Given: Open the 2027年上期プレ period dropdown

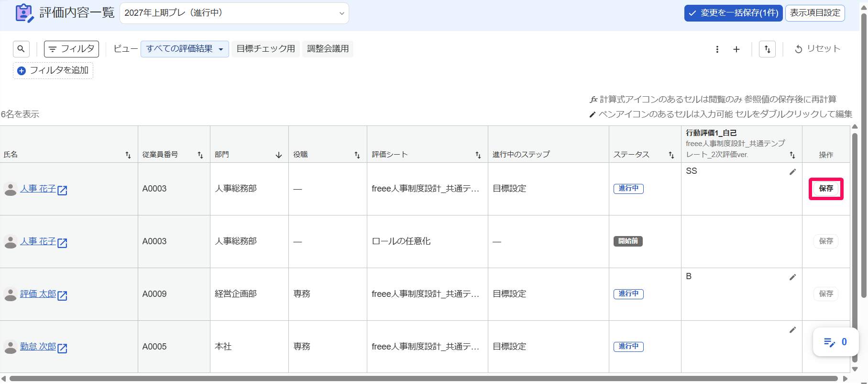Looking at the screenshot, I should pyautogui.click(x=234, y=13).
